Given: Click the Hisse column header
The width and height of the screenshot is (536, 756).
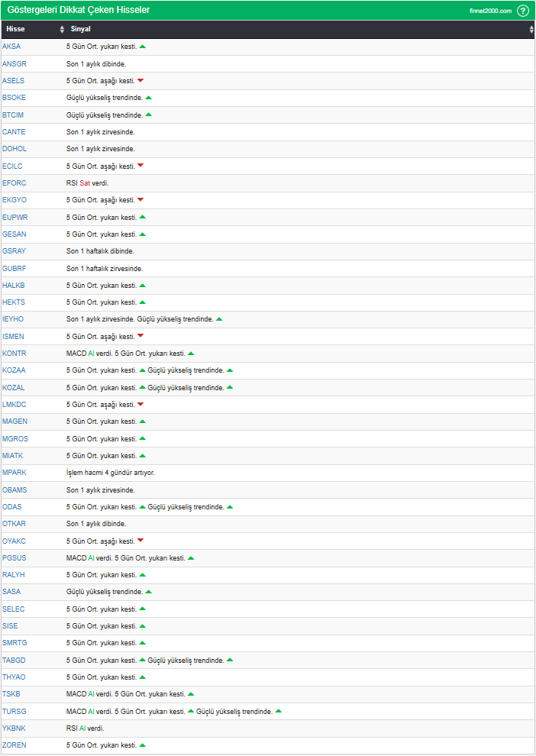Looking at the screenshot, I should tap(16, 30).
